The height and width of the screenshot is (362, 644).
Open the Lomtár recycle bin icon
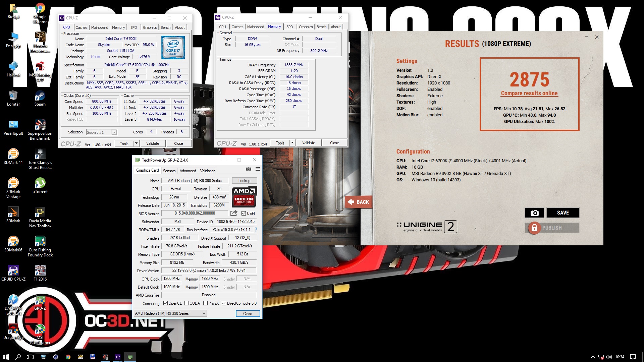[x=13, y=99]
